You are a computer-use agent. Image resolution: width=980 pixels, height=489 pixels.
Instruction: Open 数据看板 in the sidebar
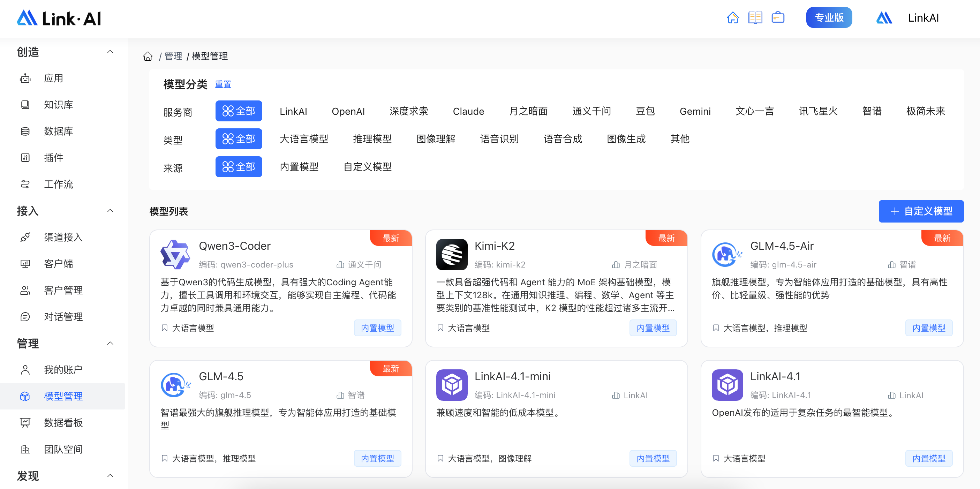tap(62, 422)
